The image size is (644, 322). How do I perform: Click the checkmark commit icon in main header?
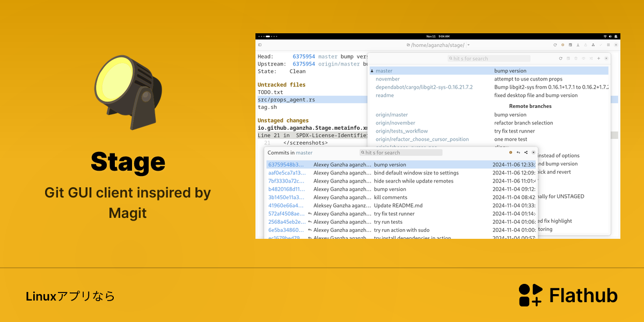click(x=601, y=45)
